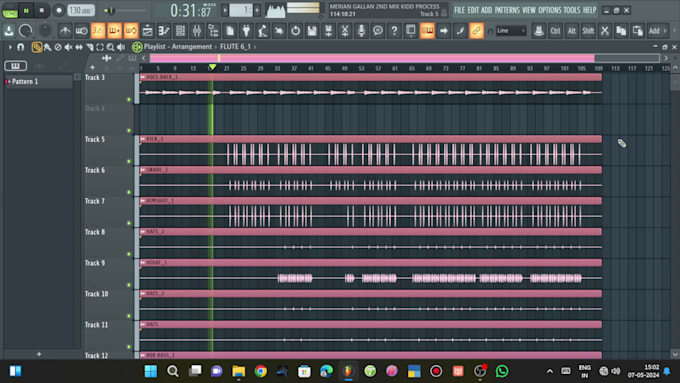Select the Slice tool in playlist toolbar
This screenshot has width=680, height=383.
point(89,47)
